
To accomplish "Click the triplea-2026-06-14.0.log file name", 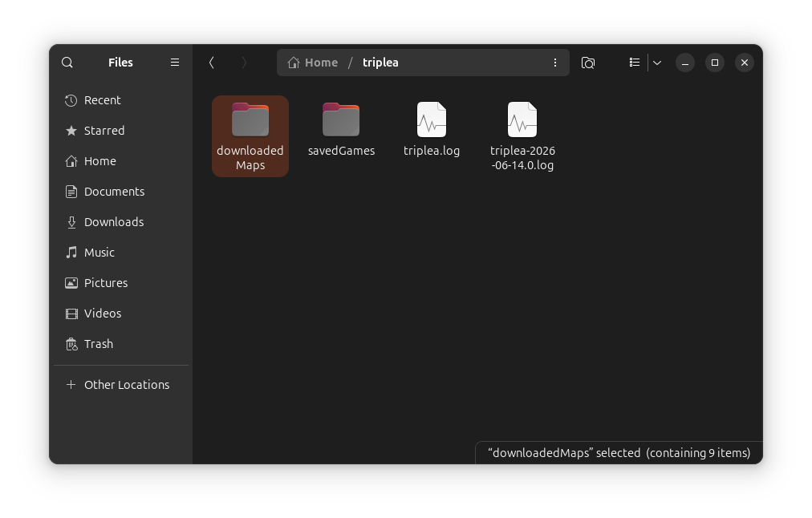I will (522, 158).
